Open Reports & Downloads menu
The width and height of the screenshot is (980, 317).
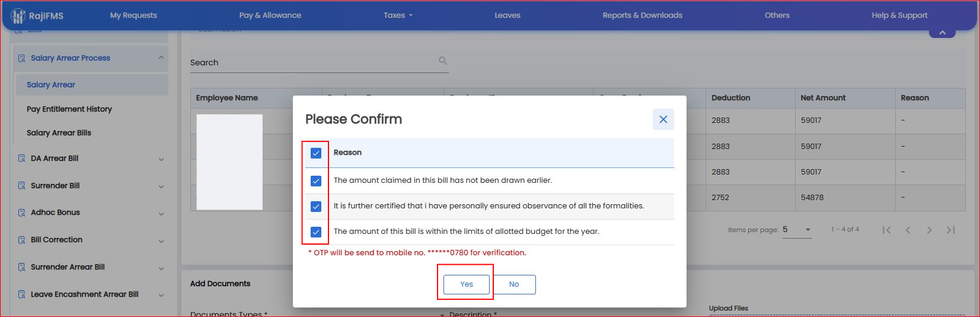tap(643, 15)
